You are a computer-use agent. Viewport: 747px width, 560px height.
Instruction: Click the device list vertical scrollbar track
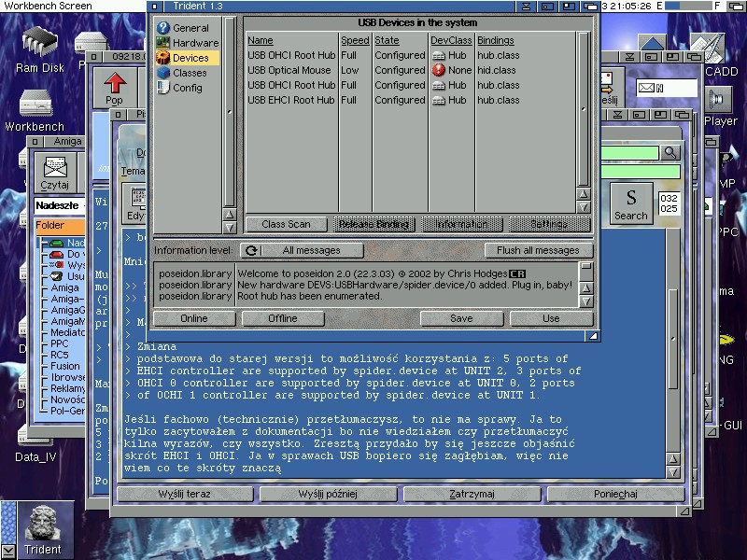coord(584,109)
